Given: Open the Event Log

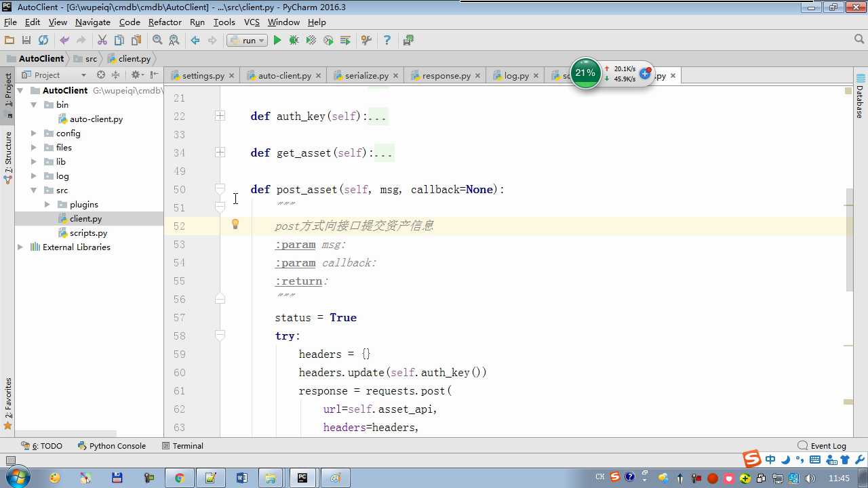Looking at the screenshot, I should click(822, 446).
